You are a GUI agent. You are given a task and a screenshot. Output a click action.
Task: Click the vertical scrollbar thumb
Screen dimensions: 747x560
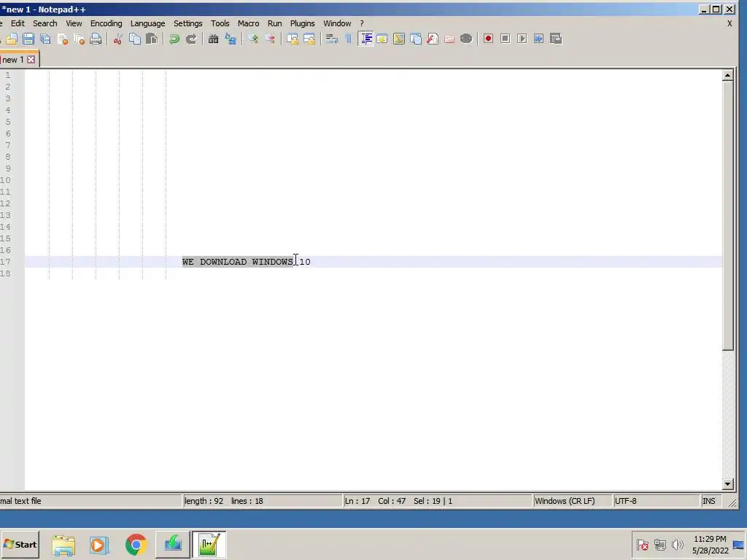[x=727, y=216]
